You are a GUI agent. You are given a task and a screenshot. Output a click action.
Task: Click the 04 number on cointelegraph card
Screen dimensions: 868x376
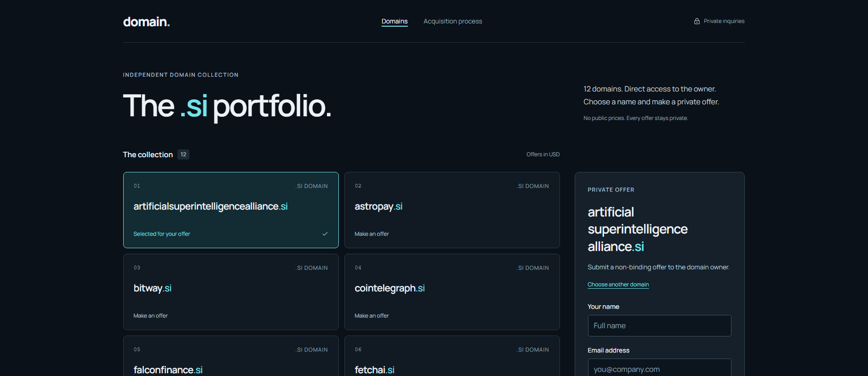pyautogui.click(x=358, y=268)
